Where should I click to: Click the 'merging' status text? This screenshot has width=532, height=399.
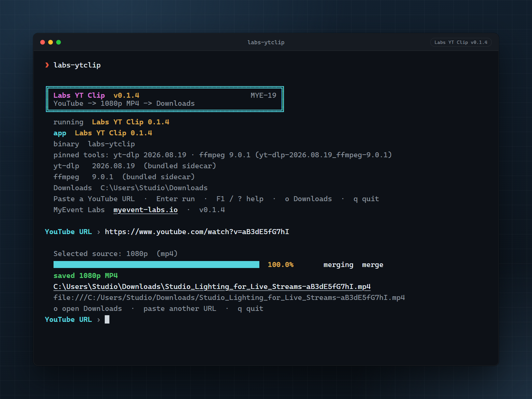click(338, 265)
